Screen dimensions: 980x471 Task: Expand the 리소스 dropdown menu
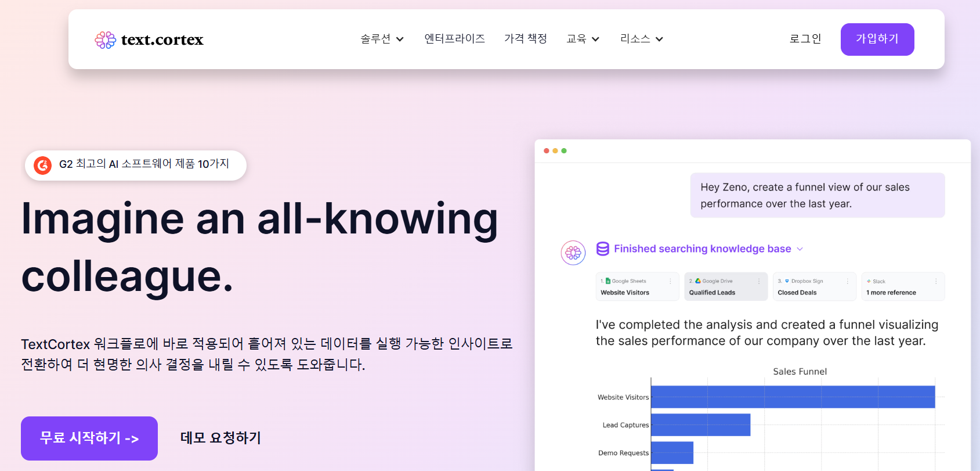pyautogui.click(x=641, y=39)
